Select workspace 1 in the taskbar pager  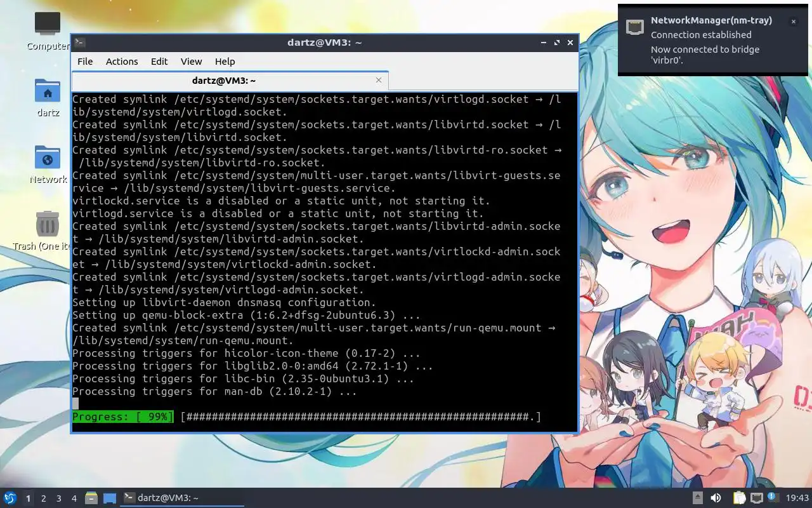29,498
